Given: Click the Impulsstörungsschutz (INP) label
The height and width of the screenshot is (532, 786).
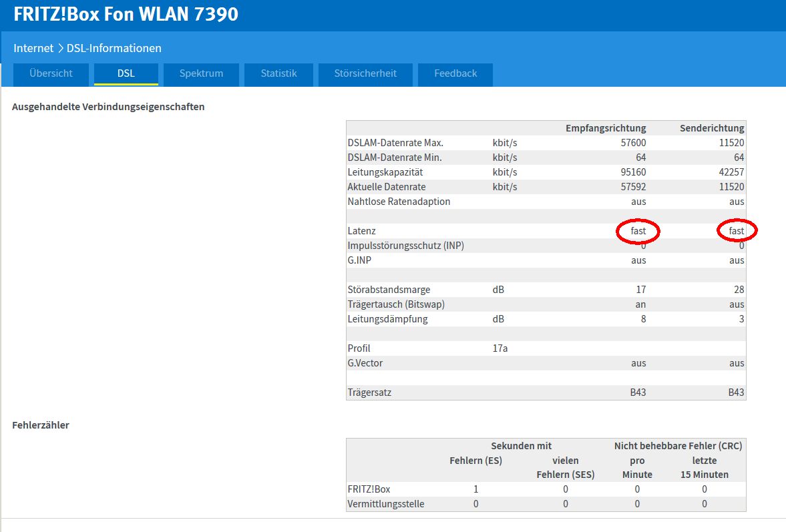Looking at the screenshot, I should tap(405, 246).
